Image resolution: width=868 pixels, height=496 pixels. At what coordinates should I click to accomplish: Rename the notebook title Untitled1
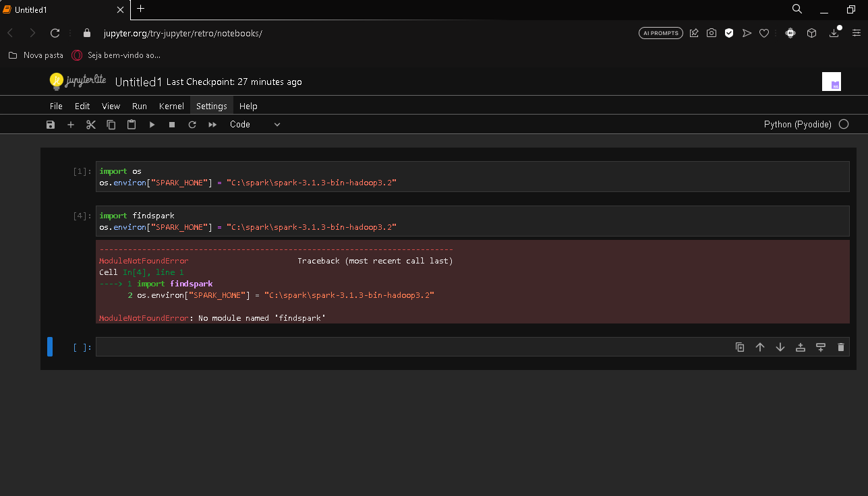click(139, 82)
